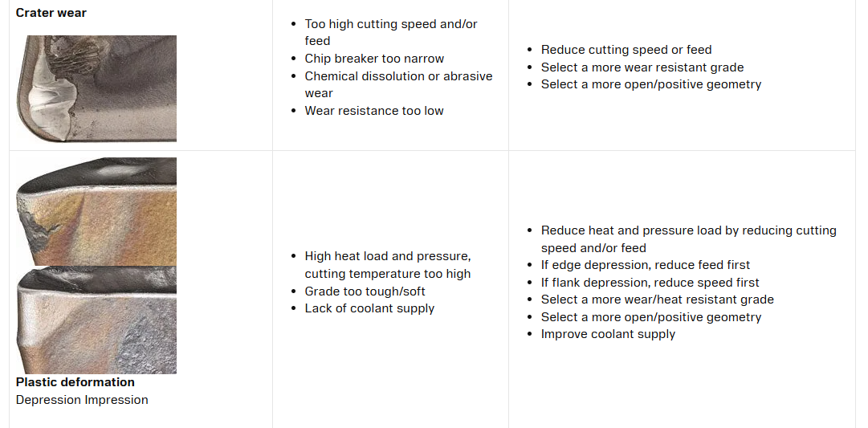This screenshot has height=428, width=868.
Task: Click crater wear 'Select a more open/positive geometry'
Action: tap(651, 84)
